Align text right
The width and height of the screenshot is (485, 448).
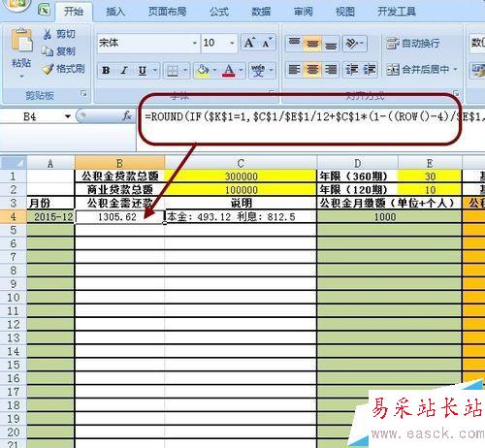[331, 70]
